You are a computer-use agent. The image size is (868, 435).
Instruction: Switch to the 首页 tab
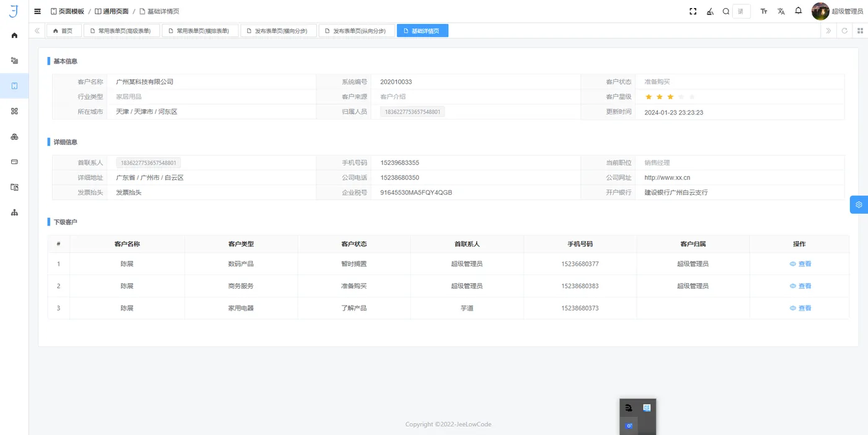coord(64,30)
